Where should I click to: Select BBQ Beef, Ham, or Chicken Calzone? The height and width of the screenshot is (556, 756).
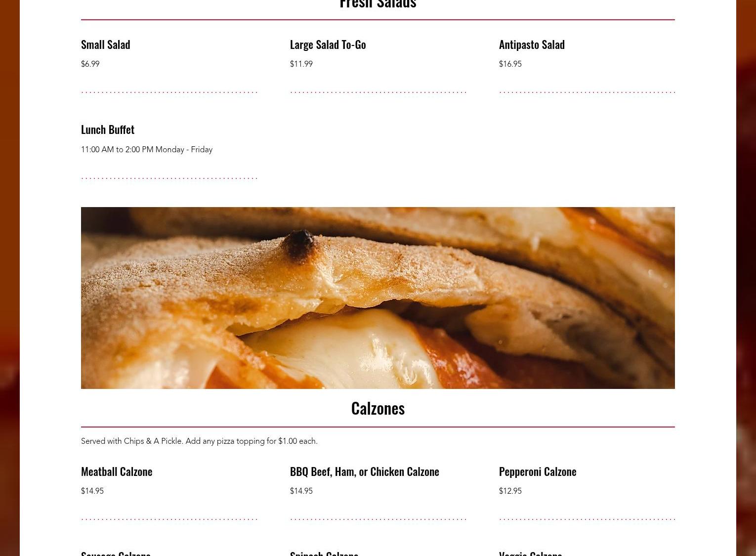coord(365,471)
